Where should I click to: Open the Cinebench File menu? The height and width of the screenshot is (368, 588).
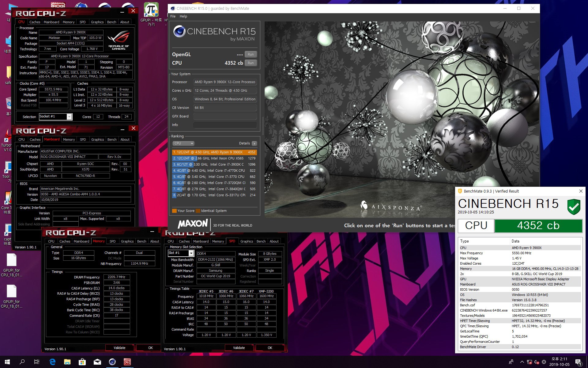(x=173, y=16)
